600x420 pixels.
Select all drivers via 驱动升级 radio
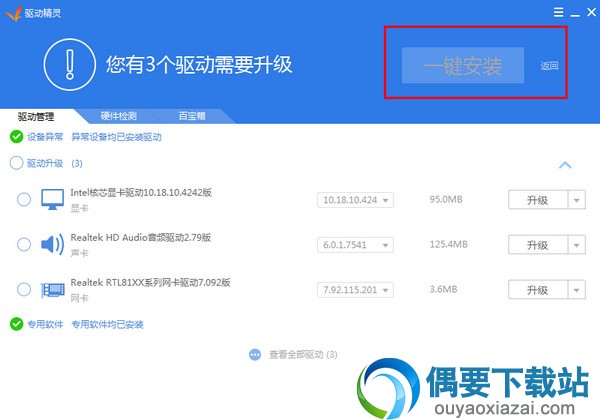point(16,163)
